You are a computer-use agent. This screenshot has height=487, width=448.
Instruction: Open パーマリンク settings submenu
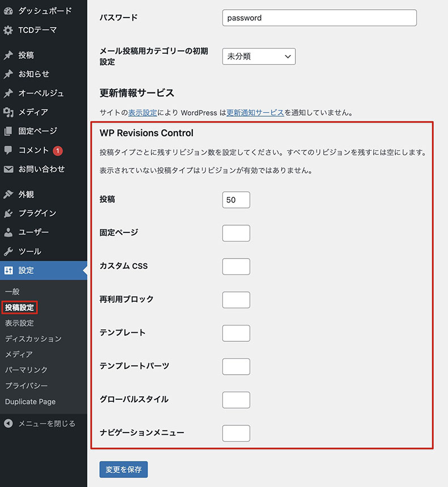pyautogui.click(x=27, y=370)
